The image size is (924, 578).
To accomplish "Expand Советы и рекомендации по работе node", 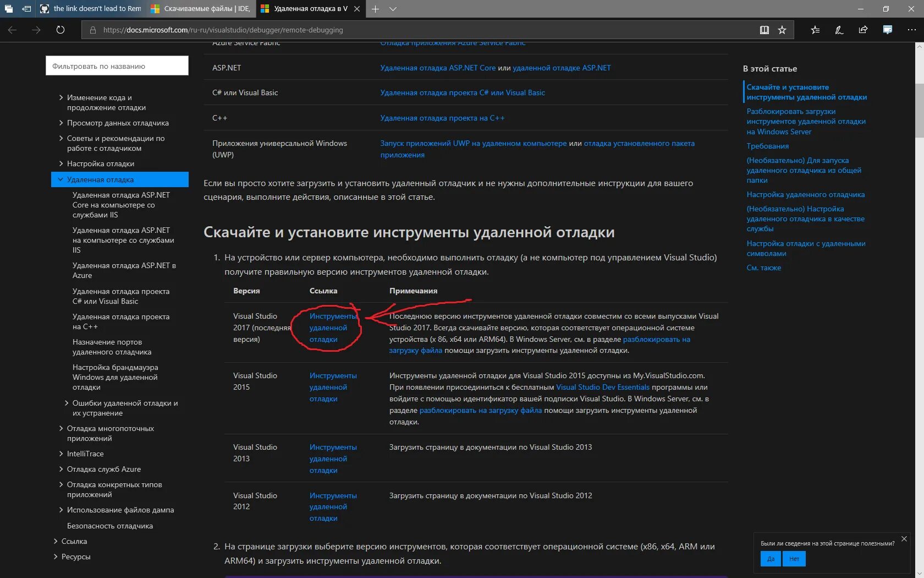I will 61,138.
